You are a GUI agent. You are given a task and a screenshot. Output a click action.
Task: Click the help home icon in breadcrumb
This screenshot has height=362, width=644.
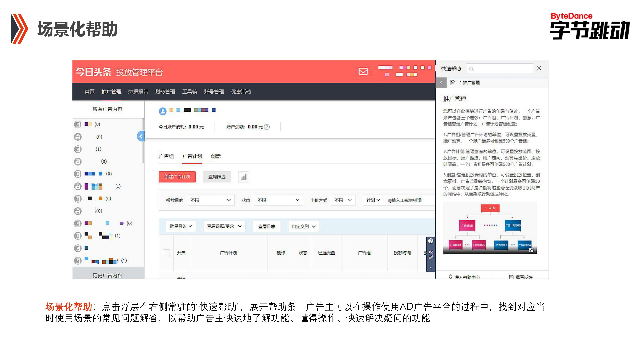click(453, 82)
